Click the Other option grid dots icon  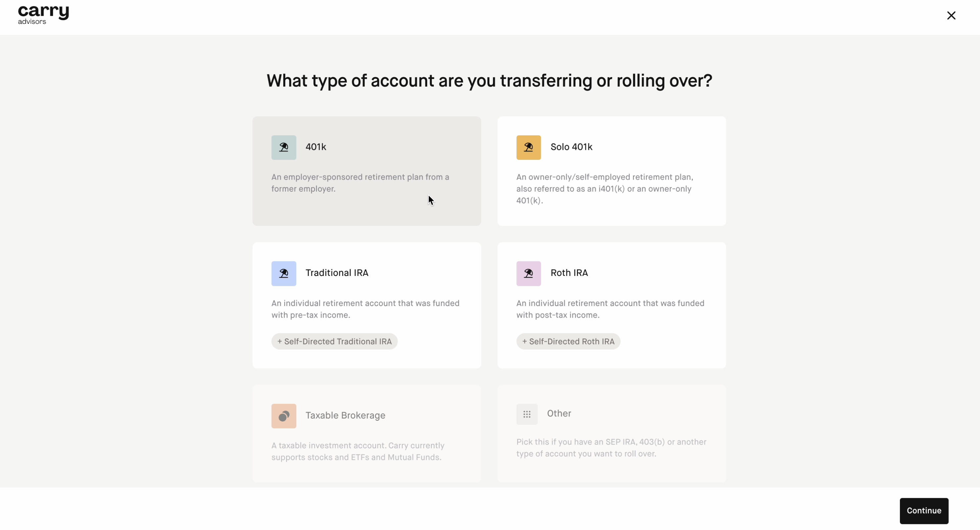tap(527, 414)
